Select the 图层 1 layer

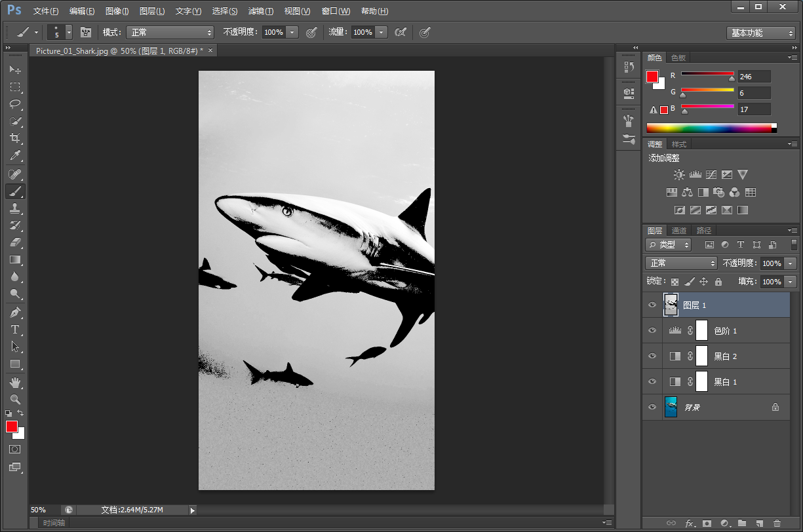click(x=728, y=305)
